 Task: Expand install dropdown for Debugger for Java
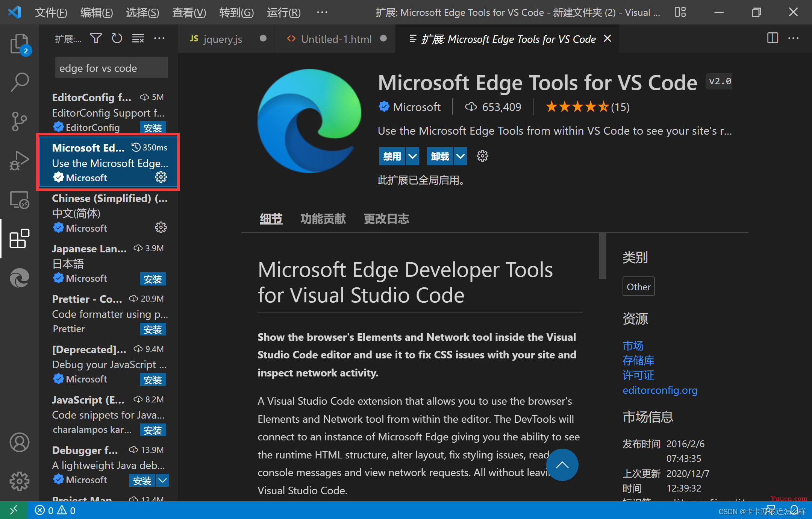coord(162,480)
